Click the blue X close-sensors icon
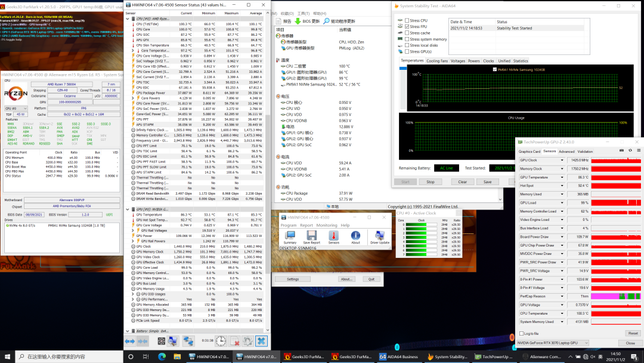Image resolution: width=644 pixels, height=363 pixels. click(x=261, y=342)
